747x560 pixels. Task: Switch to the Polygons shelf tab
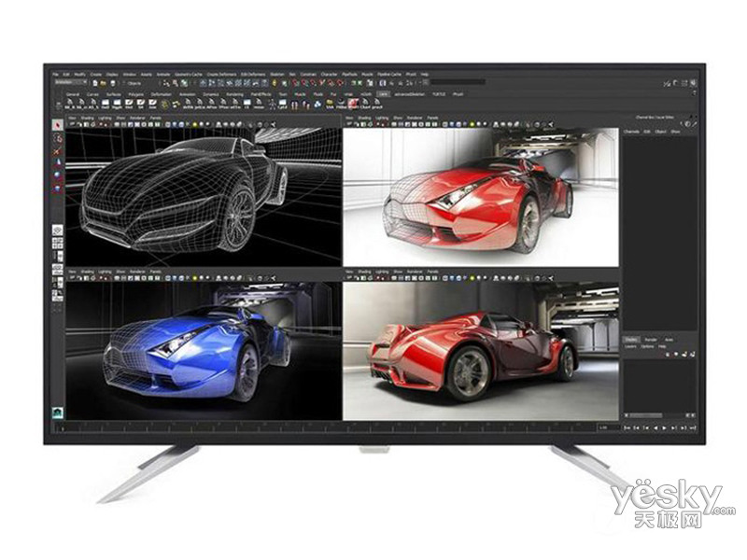pyautogui.click(x=136, y=94)
